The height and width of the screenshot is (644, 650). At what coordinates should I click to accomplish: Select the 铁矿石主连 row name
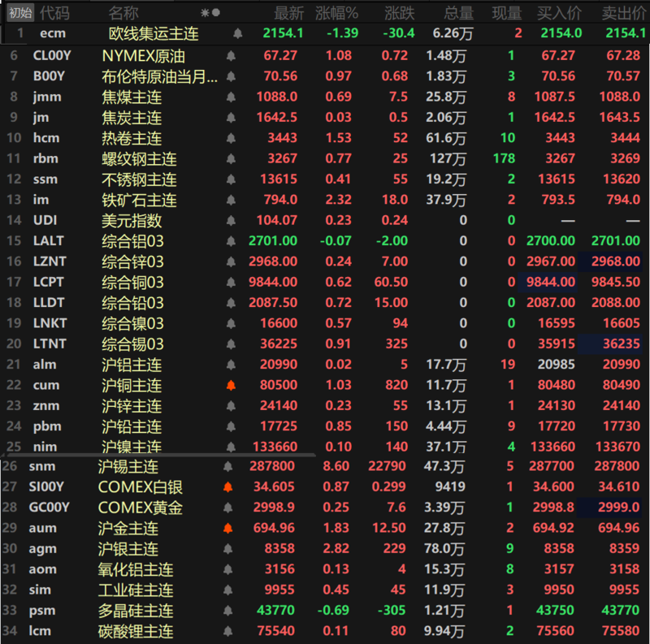click(139, 201)
